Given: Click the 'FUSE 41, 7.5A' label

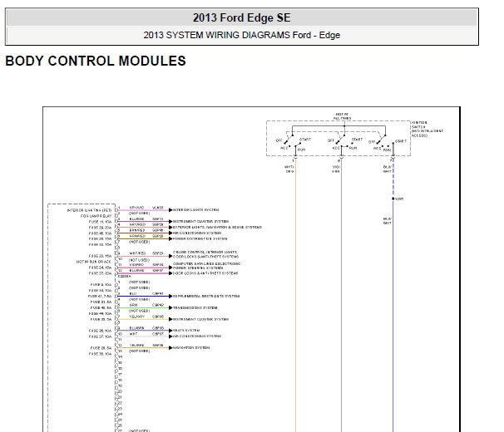Looking at the screenshot, I should [x=100, y=296].
